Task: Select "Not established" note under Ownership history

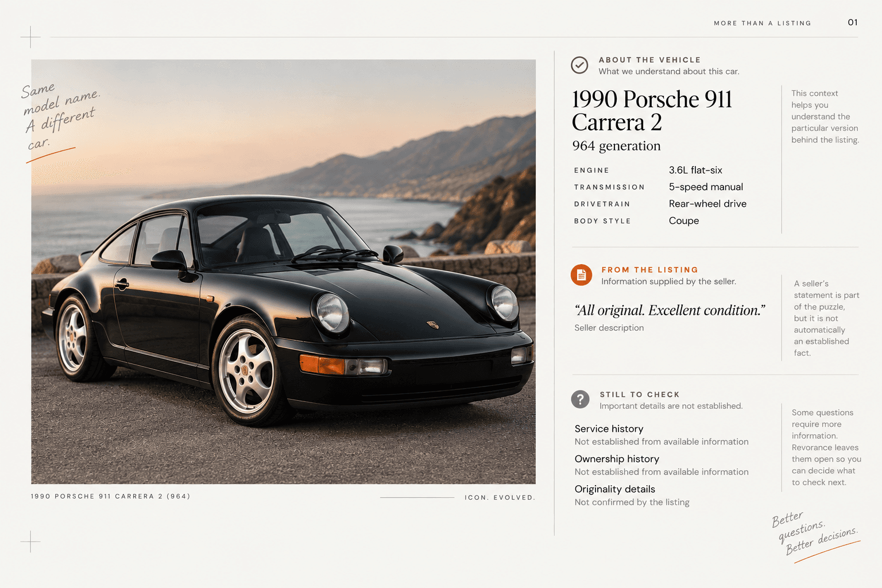Action: coord(661,472)
